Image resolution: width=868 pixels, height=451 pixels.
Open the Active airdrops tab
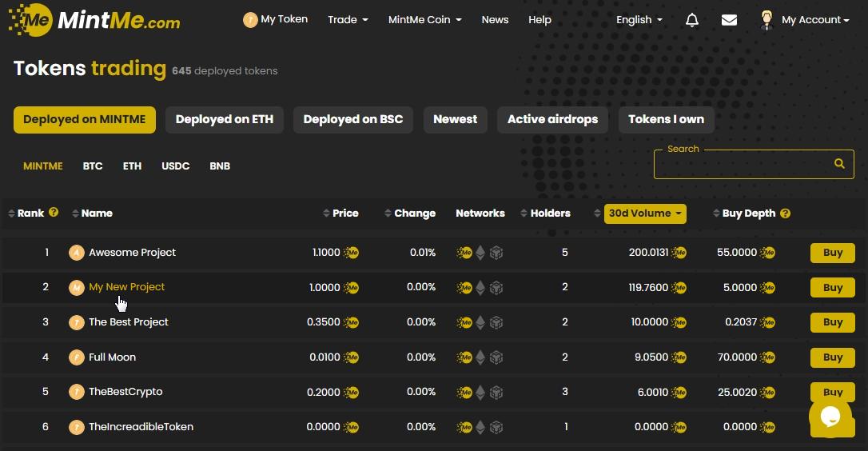click(552, 119)
